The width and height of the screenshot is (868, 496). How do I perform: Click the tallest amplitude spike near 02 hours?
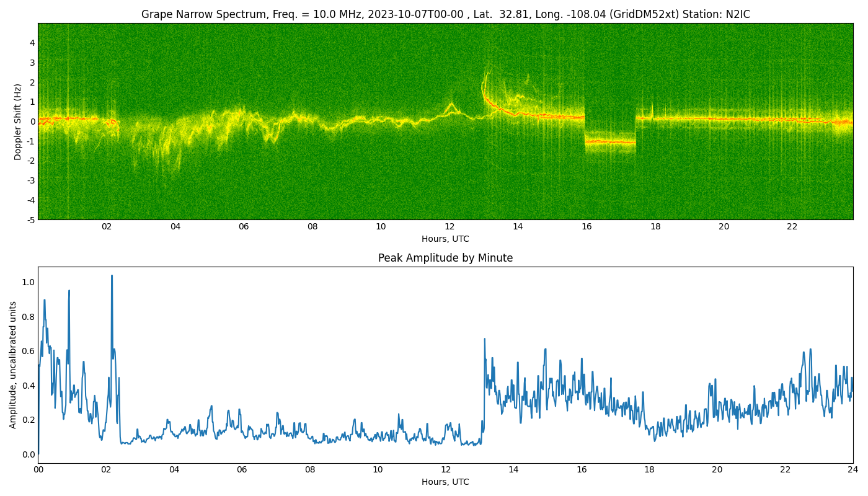[x=112, y=277]
